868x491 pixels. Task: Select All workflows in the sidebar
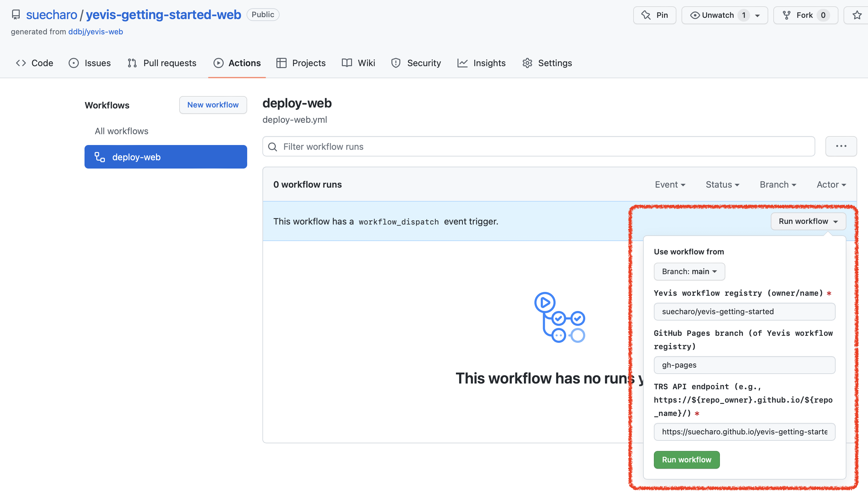point(122,131)
